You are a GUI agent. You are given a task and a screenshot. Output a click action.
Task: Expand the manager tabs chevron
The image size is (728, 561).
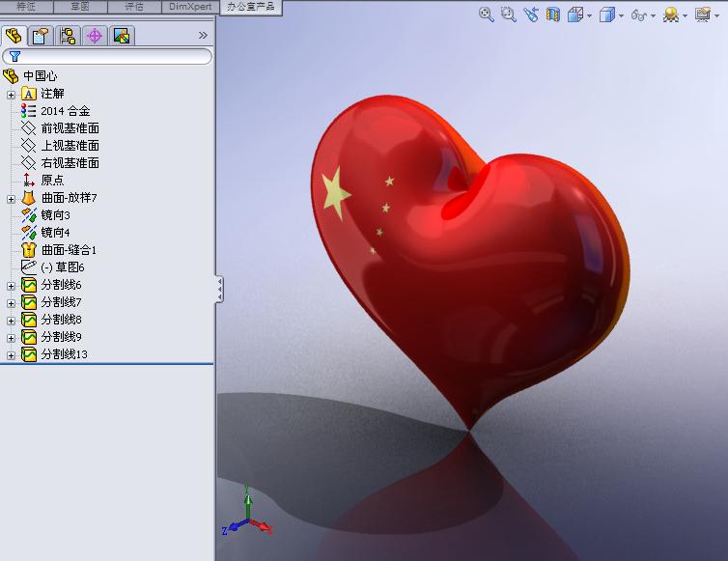click(x=203, y=36)
